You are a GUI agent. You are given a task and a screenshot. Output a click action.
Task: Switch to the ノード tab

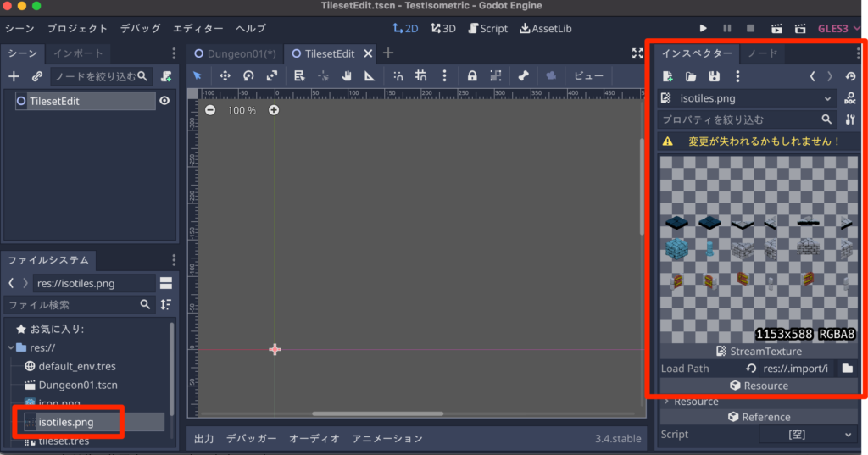[x=763, y=53]
